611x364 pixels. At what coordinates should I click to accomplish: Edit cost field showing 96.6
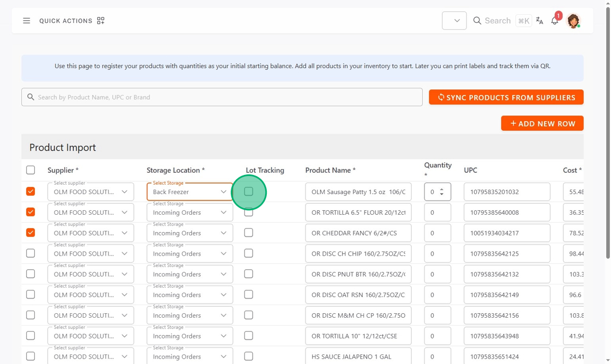(573, 295)
